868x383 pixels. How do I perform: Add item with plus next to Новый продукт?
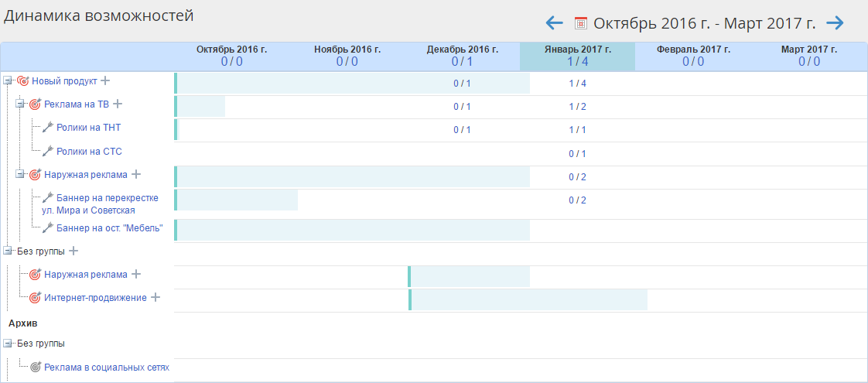(105, 80)
